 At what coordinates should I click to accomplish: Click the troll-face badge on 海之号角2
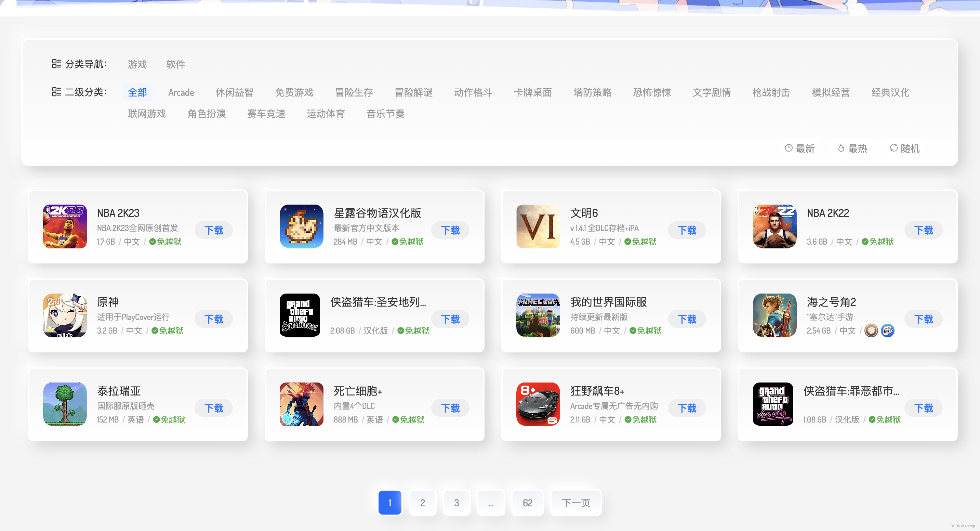(888, 331)
